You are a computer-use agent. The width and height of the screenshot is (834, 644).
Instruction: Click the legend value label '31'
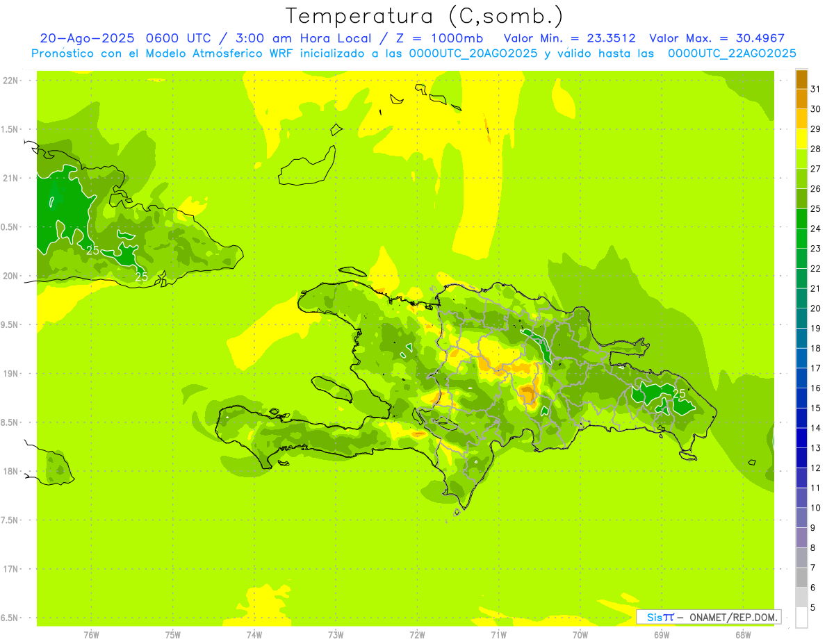tap(816, 90)
